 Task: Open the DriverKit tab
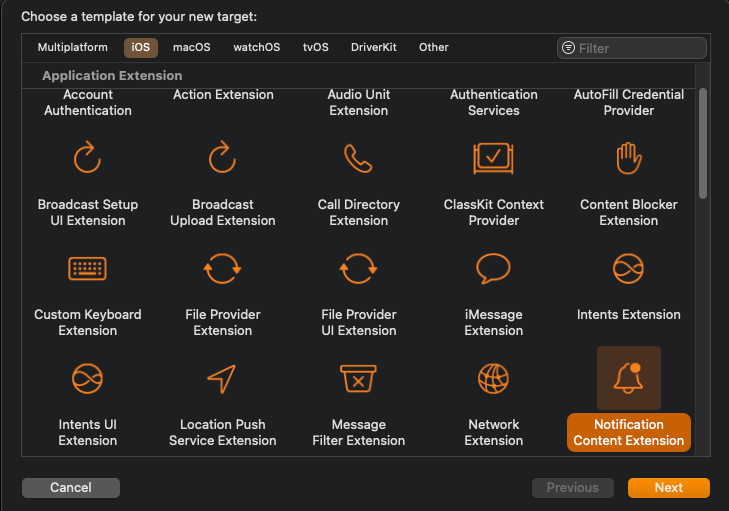[374, 47]
